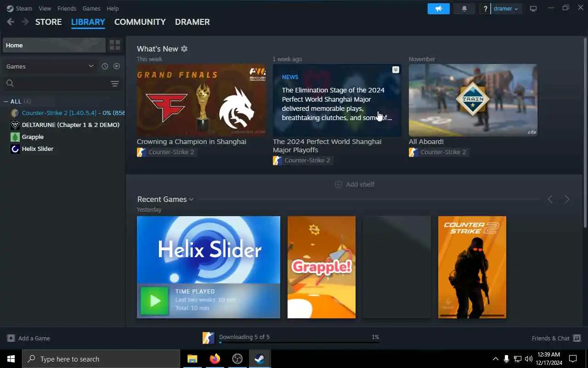Screen dimensions: 588x368
Task: Click the Steam logo in title bar
Action: (x=10, y=9)
